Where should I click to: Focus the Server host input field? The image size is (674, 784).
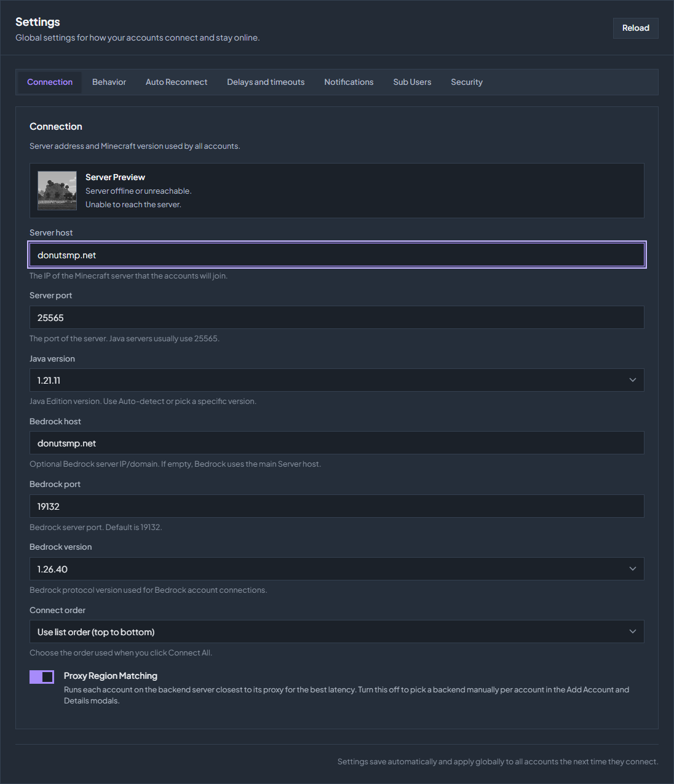pos(337,255)
